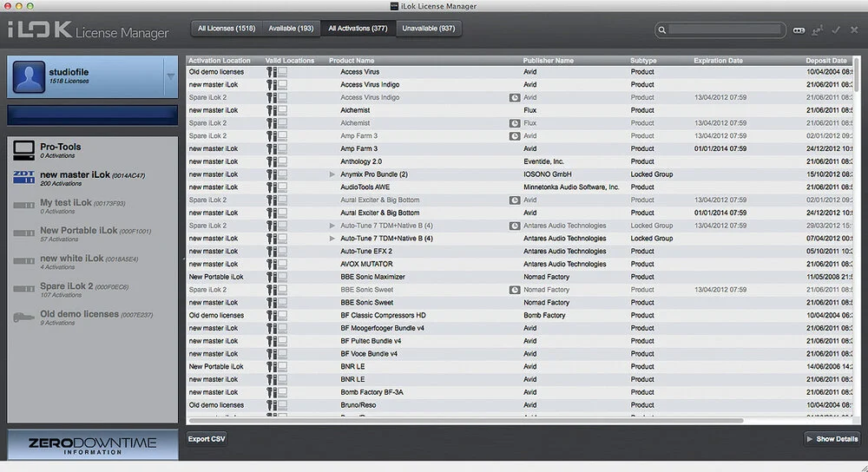This screenshot has height=472, width=868.
Task: Click the valid locations icons on Bruno/Reso row
Action: click(x=277, y=405)
